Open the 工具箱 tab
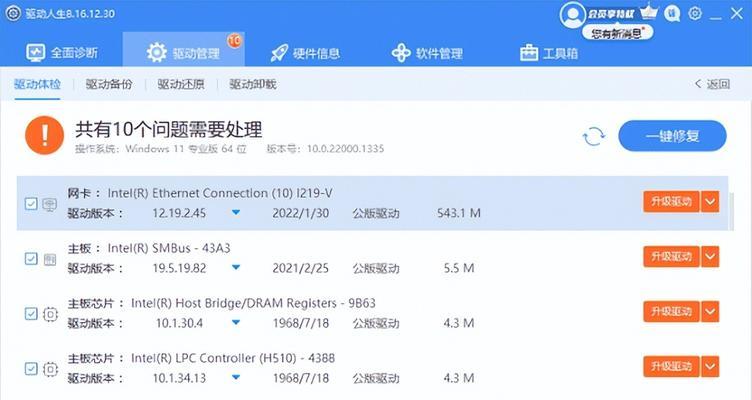The width and height of the screenshot is (752, 400). point(549,53)
